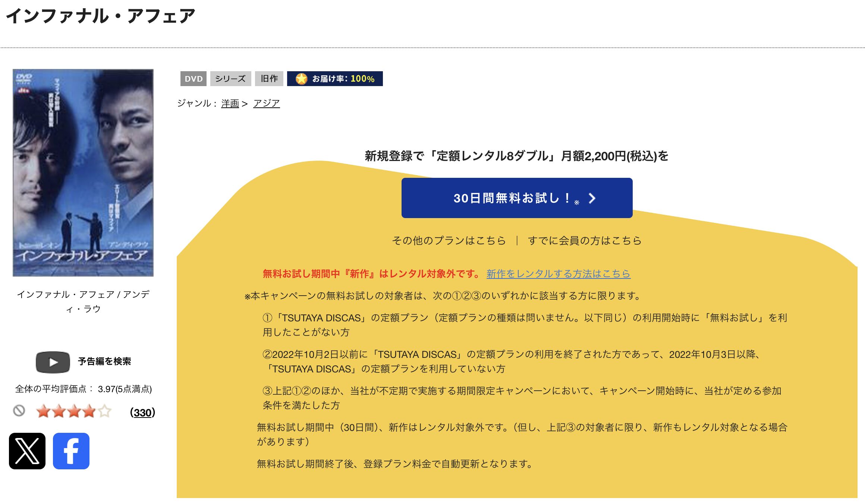Click the 新規登録で「定額レンタル8ダブル」 headline
The image size is (865, 504).
(517, 156)
